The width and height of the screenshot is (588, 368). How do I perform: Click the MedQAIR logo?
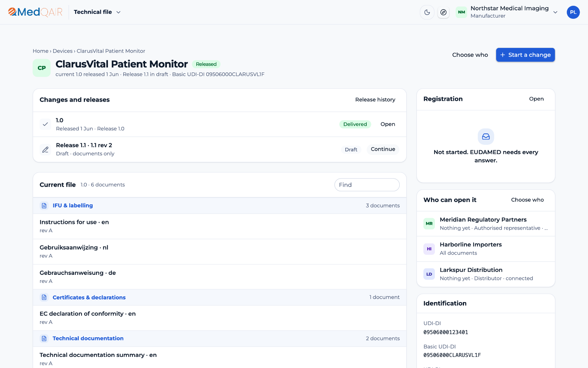tap(35, 12)
